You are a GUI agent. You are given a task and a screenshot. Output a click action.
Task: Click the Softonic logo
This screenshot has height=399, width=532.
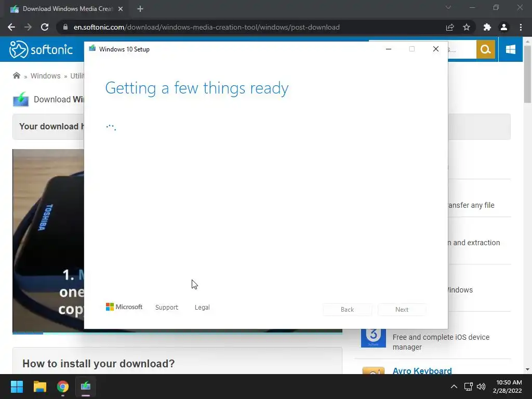(41, 49)
